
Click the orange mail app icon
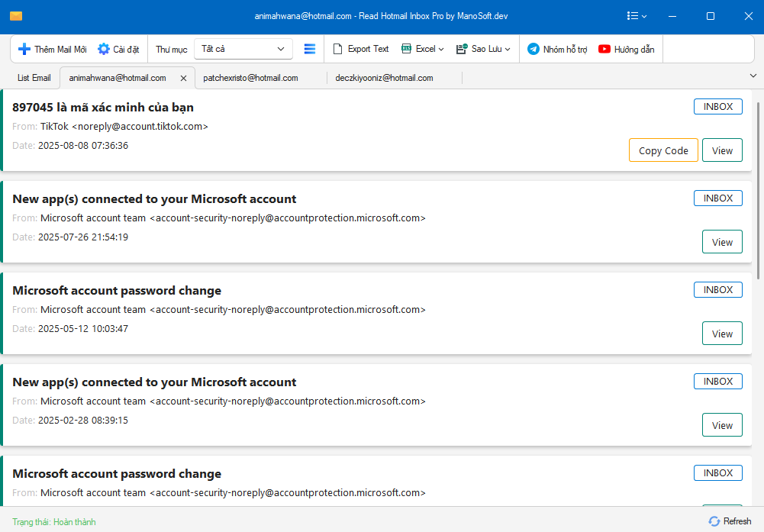coord(16,16)
